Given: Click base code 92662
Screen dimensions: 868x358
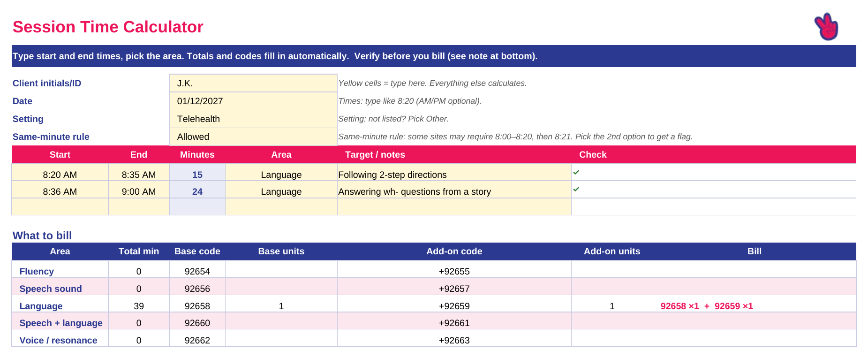Looking at the screenshot, I should [x=197, y=340].
